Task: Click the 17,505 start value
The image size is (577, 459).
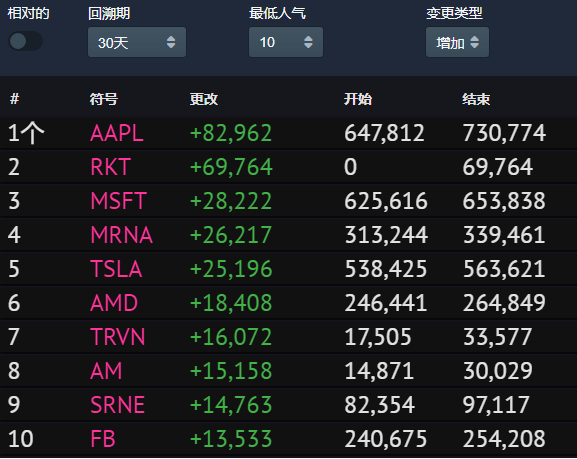Action: [378, 337]
